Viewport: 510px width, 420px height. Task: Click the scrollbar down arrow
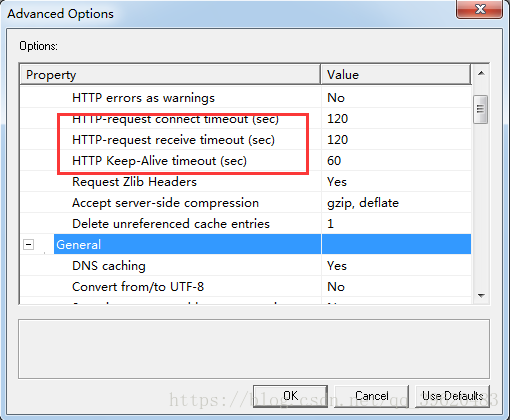pyautogui.click(x=481, y=295)
